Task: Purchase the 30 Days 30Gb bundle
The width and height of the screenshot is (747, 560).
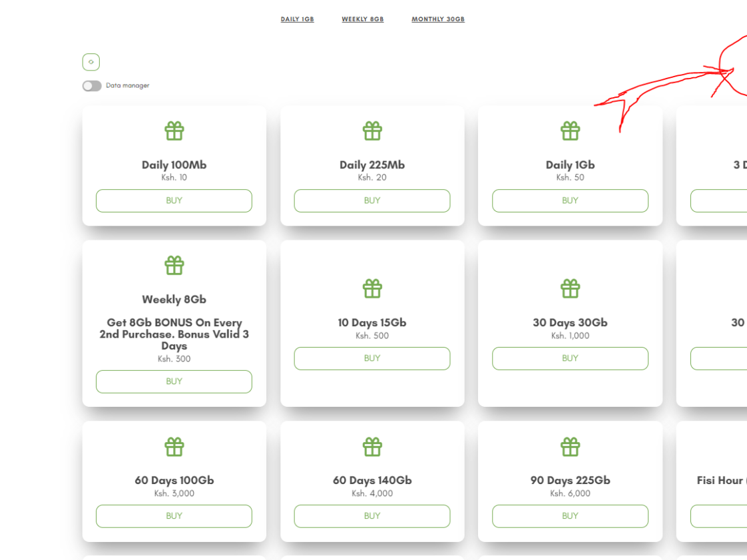Action: click(570, 358)
